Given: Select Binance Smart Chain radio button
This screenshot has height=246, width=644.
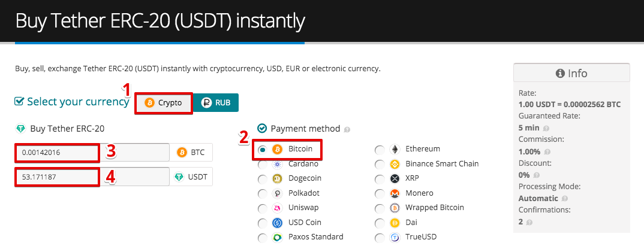Looking at the screenshot, I should coord(380,165).
